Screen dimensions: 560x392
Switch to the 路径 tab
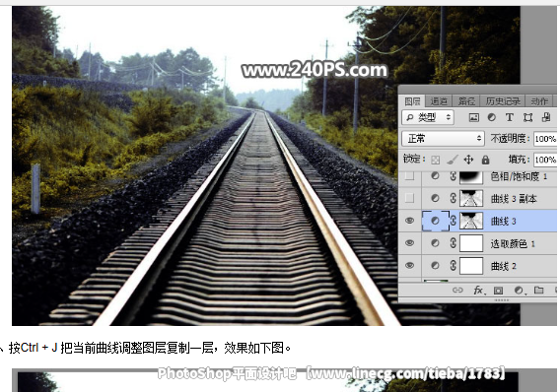click(466, 101)
